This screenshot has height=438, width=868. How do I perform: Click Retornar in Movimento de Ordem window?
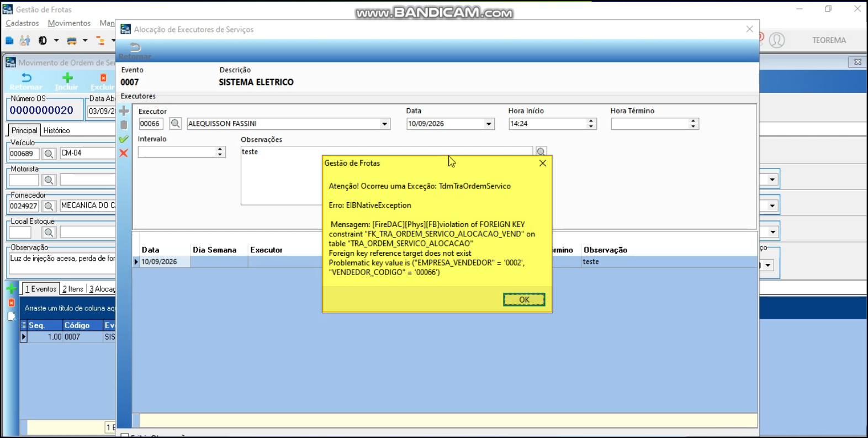[26, 81]
